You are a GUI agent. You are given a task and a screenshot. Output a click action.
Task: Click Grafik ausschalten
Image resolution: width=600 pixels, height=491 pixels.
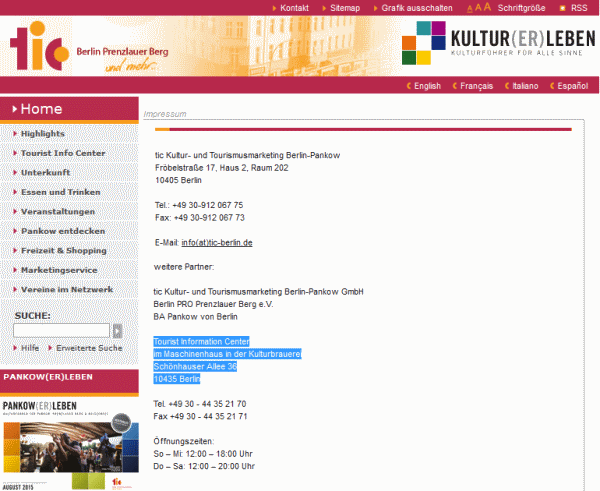417,8
